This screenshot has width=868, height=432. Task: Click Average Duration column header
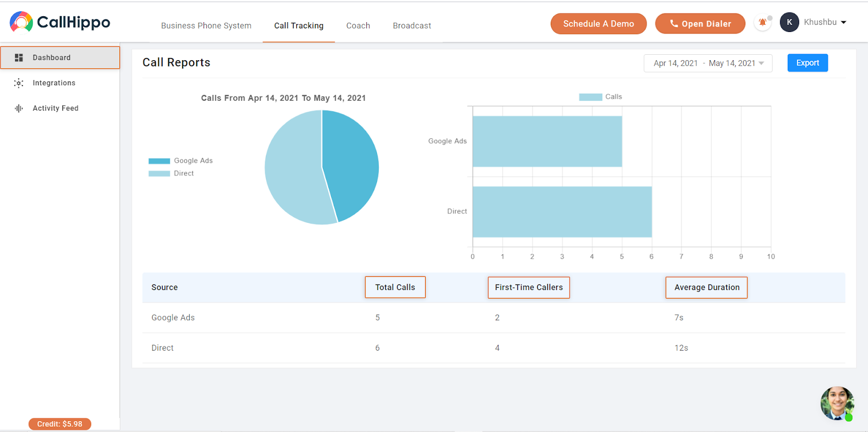pyautogui.click(x=707, y=287)
